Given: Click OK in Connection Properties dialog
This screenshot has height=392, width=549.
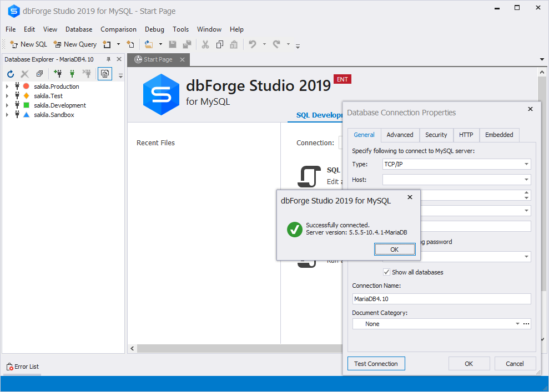Looking at the screenshot, I should point(469,364).
